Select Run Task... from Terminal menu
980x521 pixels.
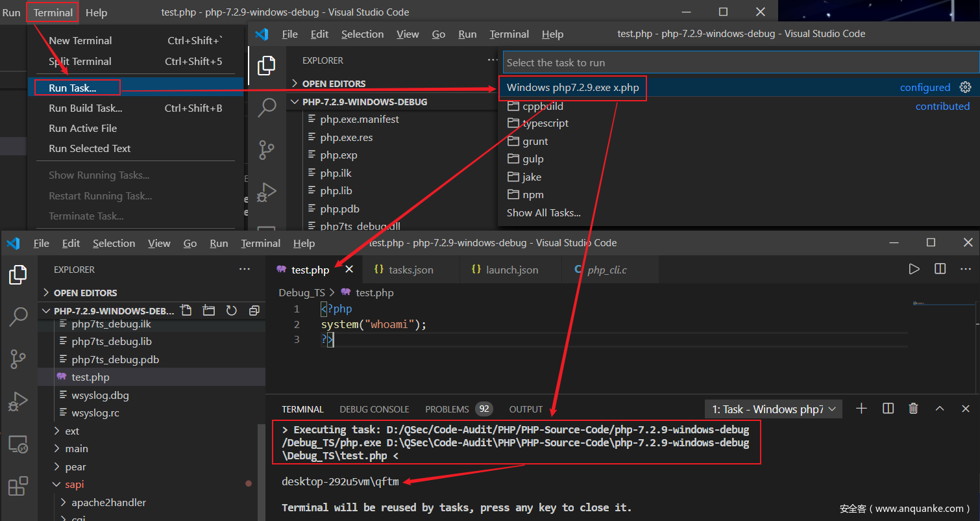point(73,88)
